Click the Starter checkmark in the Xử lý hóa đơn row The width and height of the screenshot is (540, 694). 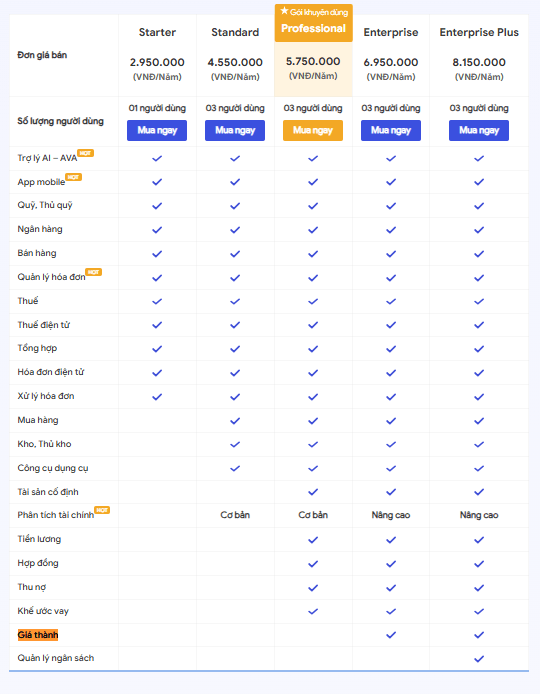tap(157, 397)
